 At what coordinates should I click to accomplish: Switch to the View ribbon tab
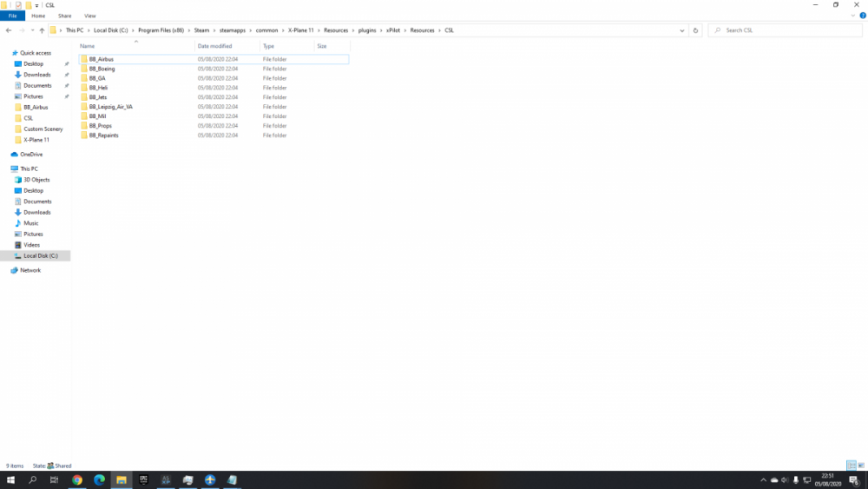click(x=89, y=16)
